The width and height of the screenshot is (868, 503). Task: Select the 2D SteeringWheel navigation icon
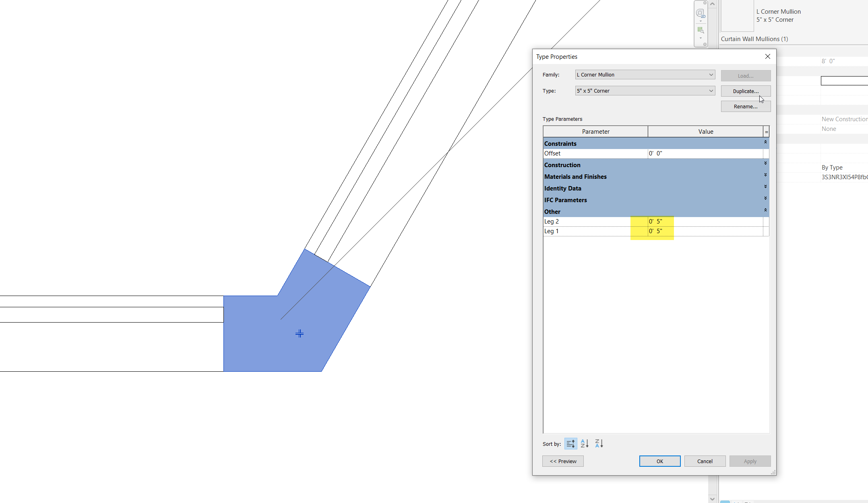tap(700, 12)
